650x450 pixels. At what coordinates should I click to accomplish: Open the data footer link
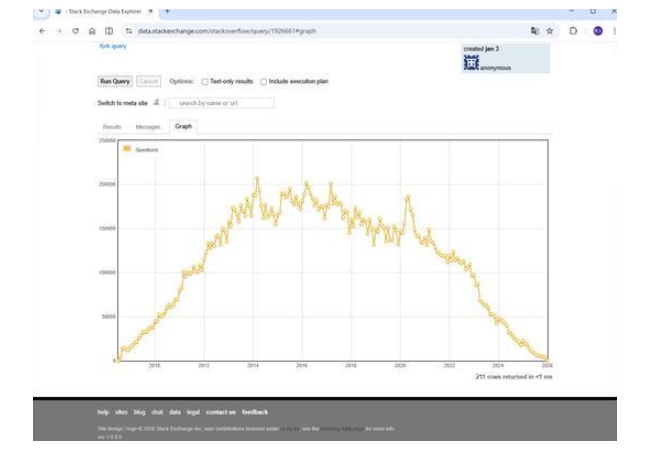[x=175, y=412]
